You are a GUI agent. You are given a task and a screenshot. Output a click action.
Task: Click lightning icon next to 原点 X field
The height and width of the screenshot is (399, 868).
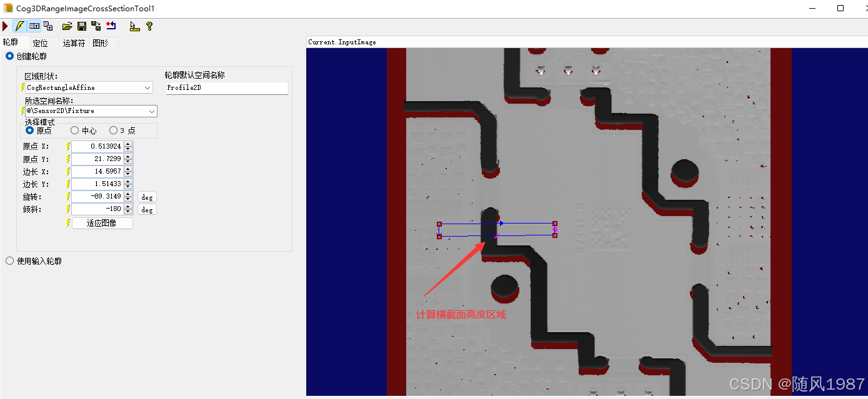point(68,146)
